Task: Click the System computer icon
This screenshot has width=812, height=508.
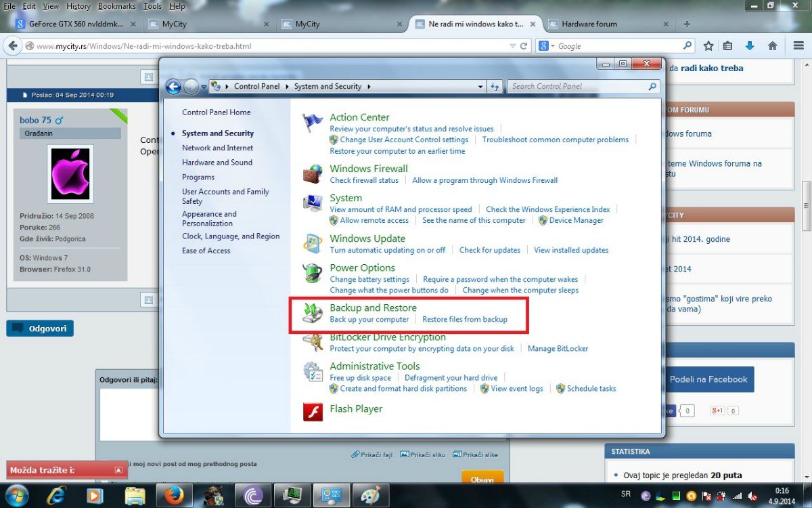Action: click(313, 203)
